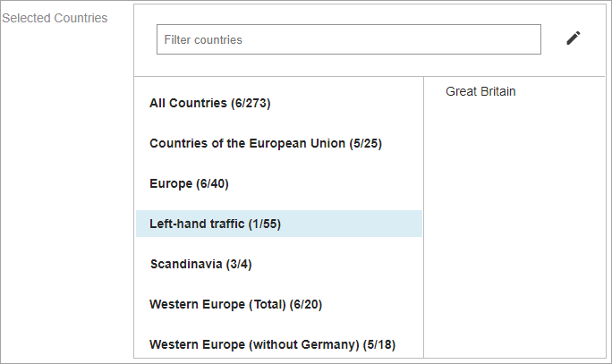Click the highlighted Left-hand traffic group
The height and width of the screenshot is (364, 612).
(x=216, y=224)
